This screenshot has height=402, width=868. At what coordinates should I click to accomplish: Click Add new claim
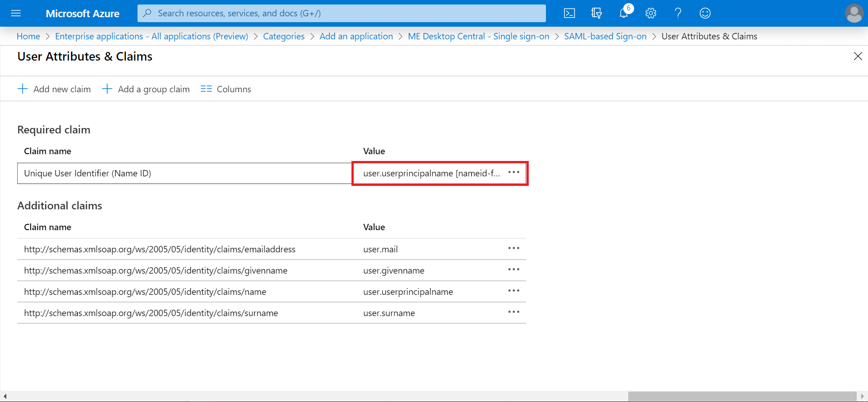54,89
